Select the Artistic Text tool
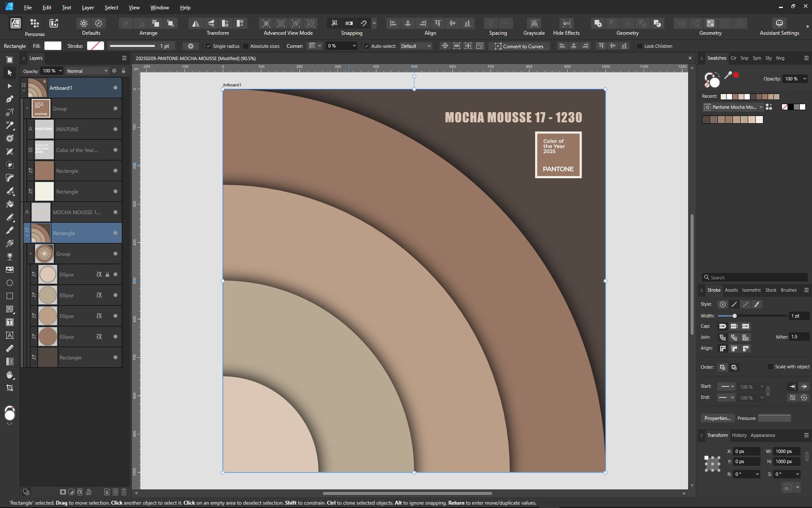 click(x=10, y=335)
